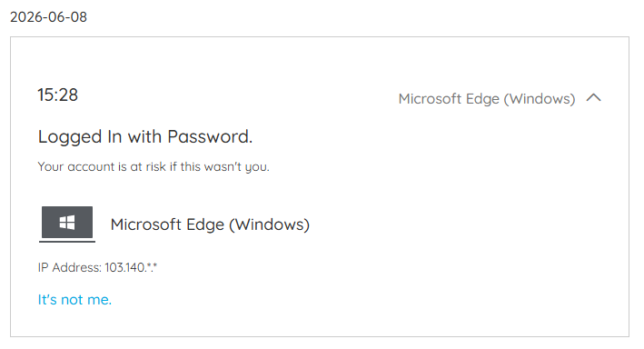Click the word "Password" in the heading
The width and height of the screenshot is (644, 349).
208,136
